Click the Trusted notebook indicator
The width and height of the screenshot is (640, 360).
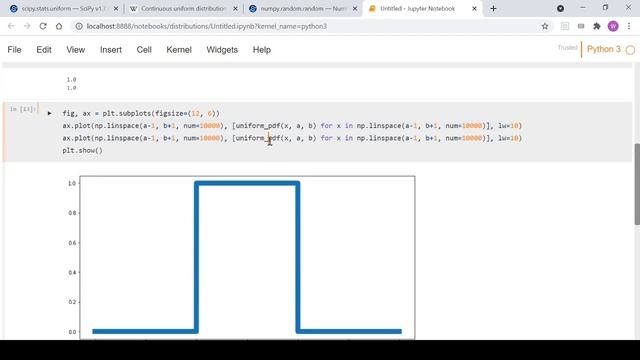(x=567, y=48)
